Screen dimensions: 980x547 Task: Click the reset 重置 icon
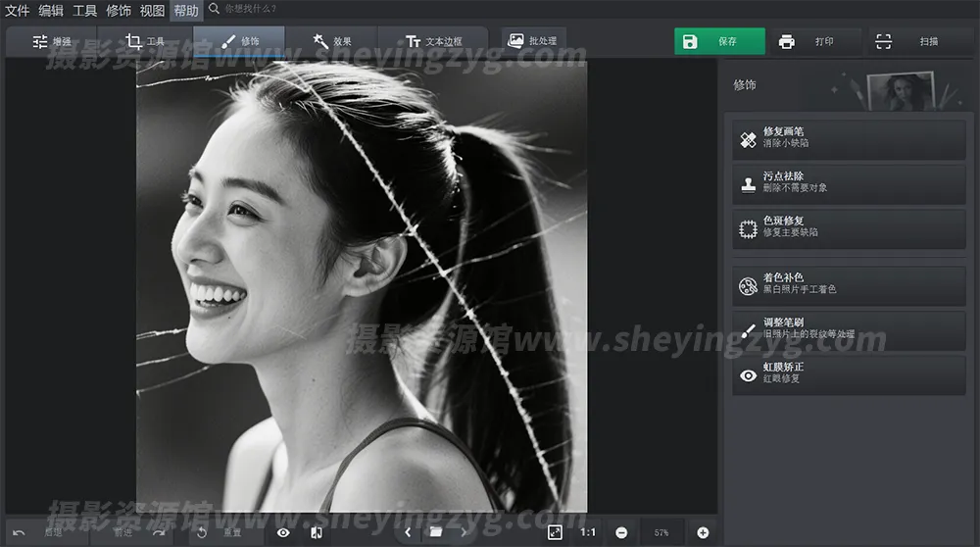(x=203, y=532)
